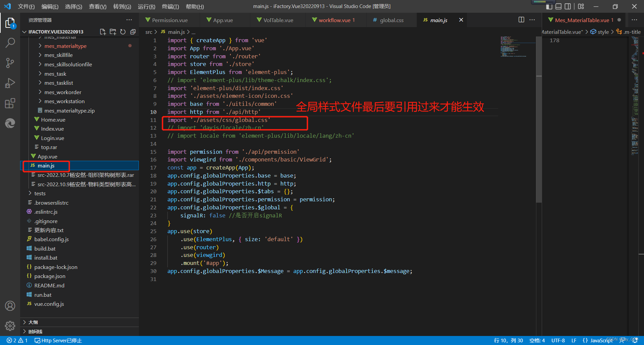Change indentation spaces setting in status bar
The image size is (644, 345).
pyautogui.click(x=537, y=341)
